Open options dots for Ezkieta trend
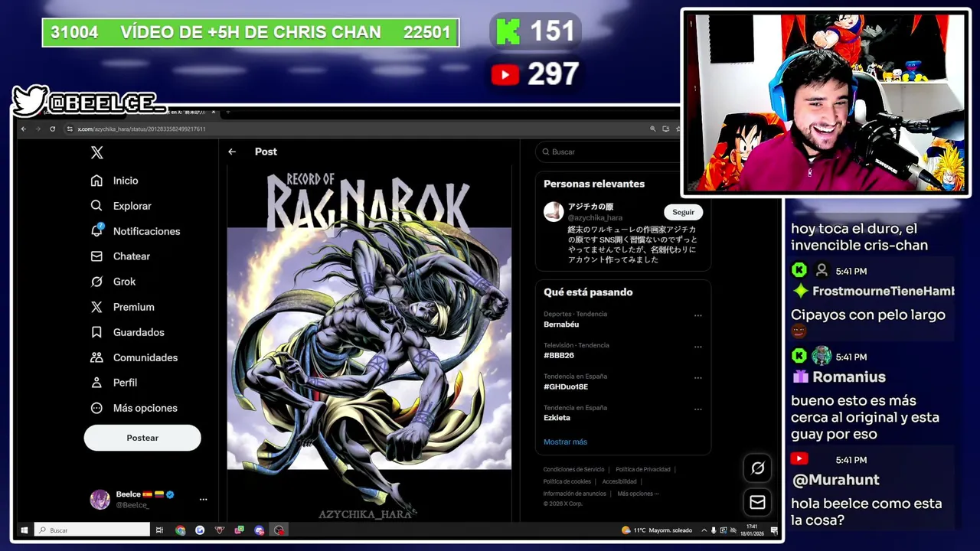 click(x=697, y=409)
